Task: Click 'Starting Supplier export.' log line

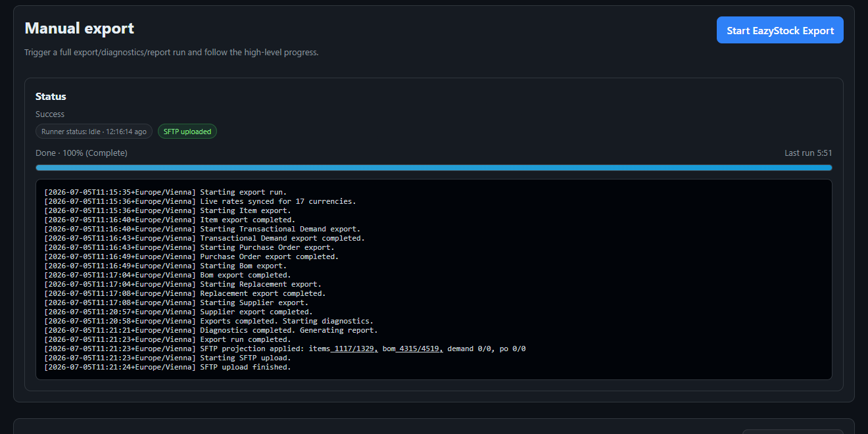Action: pos(176,302)
